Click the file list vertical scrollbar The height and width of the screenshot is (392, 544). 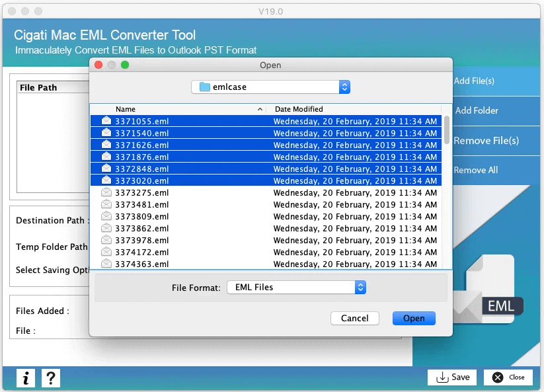(447, 130)
